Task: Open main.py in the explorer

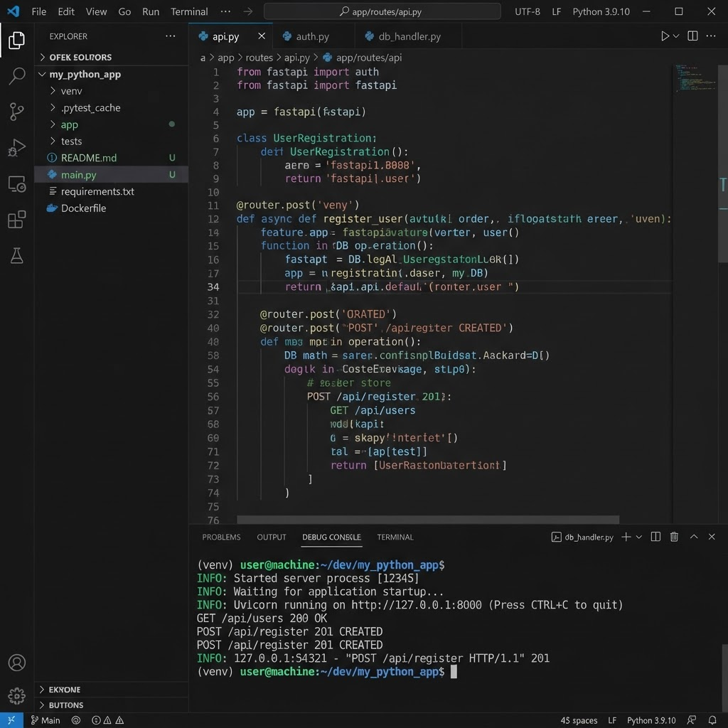Action: [112, 175]
